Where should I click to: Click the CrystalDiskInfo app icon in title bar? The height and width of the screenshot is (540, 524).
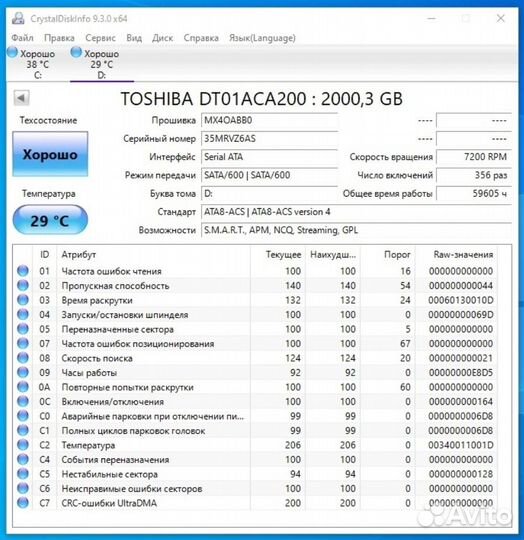(18, 19)
